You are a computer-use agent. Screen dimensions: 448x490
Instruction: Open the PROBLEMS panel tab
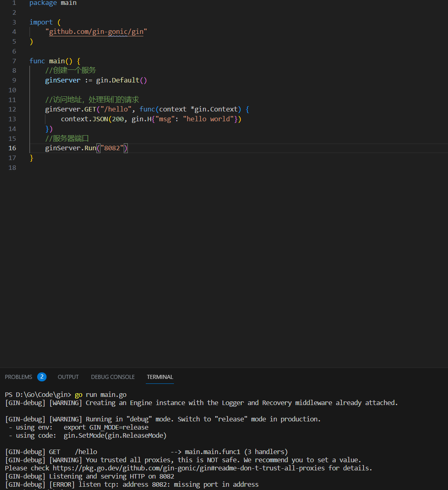click(x=18, y=377)
